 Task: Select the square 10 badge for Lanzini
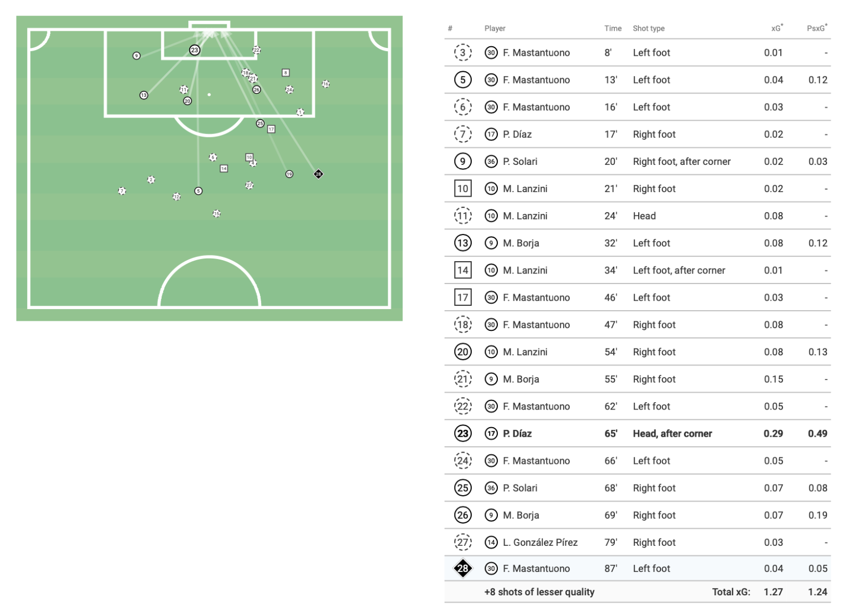(463, 189)
